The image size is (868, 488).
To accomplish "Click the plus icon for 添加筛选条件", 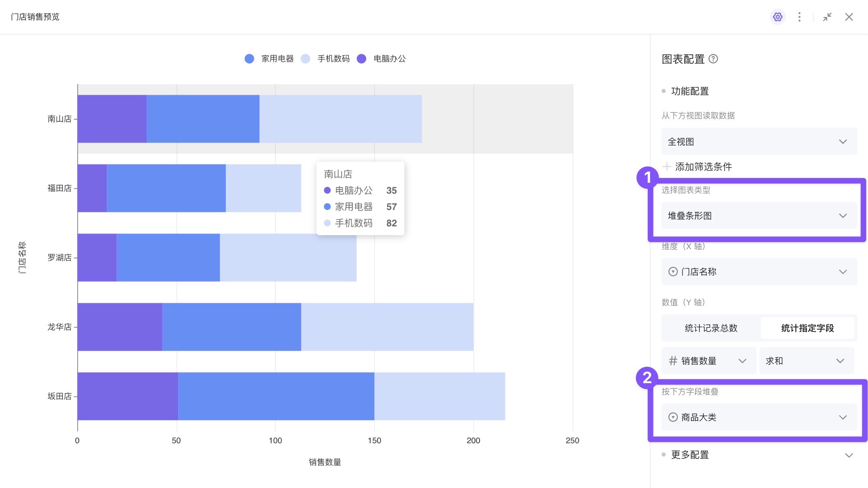I will pyautogui.click(x=667, y=166).
